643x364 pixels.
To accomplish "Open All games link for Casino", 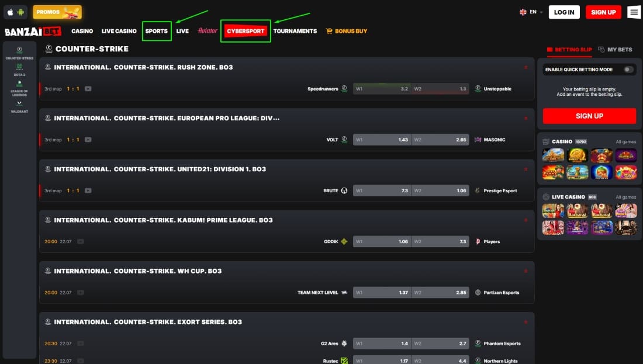I will click(x=626, y=142).
